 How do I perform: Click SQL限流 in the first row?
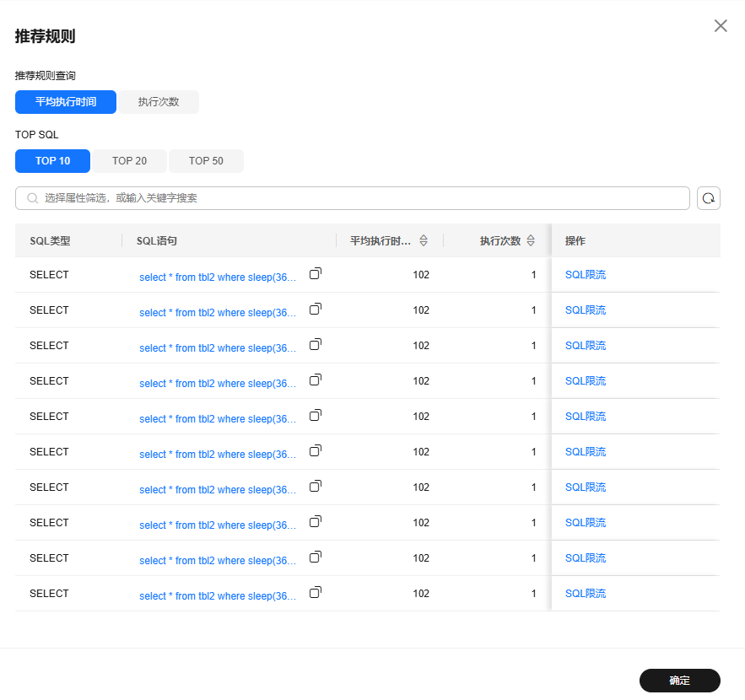click(x=586, y=275)
